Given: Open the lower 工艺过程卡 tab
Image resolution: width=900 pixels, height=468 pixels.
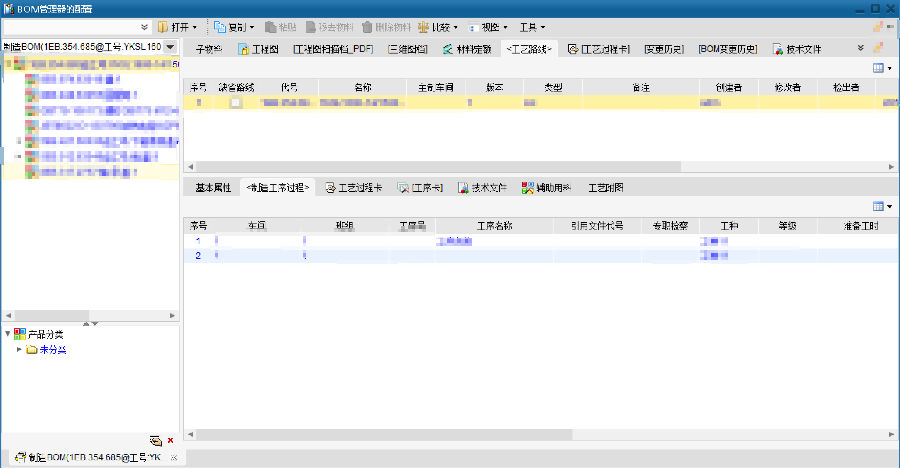Looking at the screenshot, I should coord(354,188).
